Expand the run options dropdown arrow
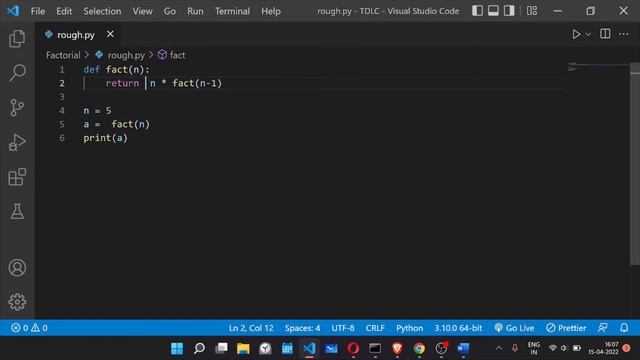Viewport: 640px width, 360px height. pyautogui.click(x=588, y=35)
